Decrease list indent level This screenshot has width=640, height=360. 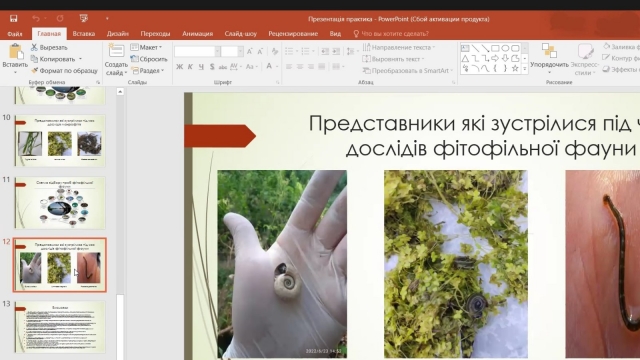(x=325, y=51)
